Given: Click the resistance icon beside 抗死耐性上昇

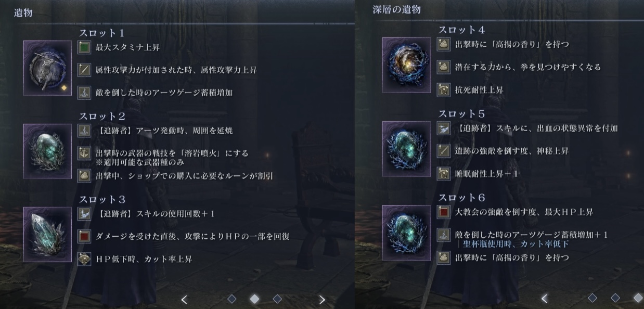Looking at the screenshot, I should click(443, 89).
